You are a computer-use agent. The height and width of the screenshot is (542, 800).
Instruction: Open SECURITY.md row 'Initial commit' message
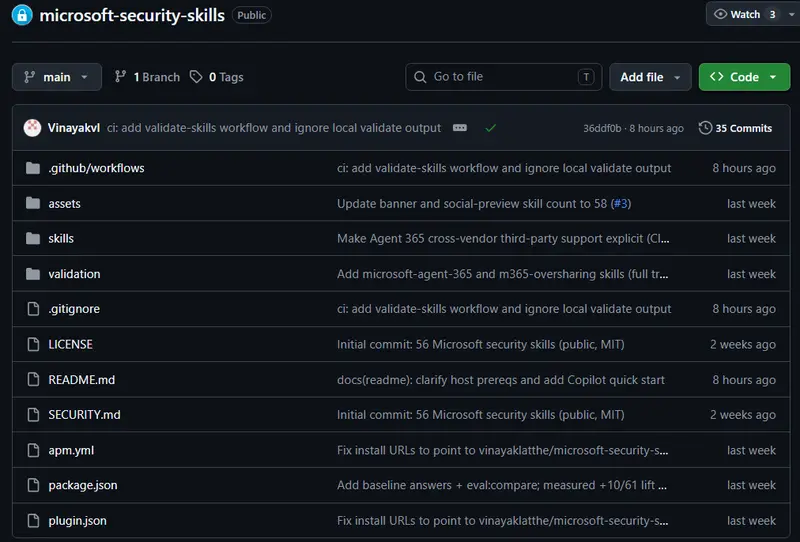tap(481, 414)
